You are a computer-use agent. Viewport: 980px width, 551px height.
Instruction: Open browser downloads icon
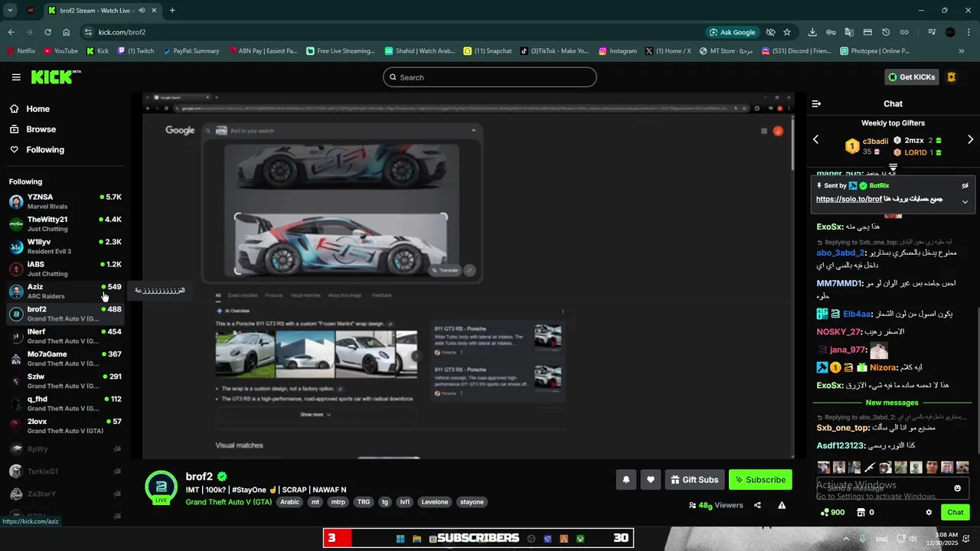(x=812, y=32)
